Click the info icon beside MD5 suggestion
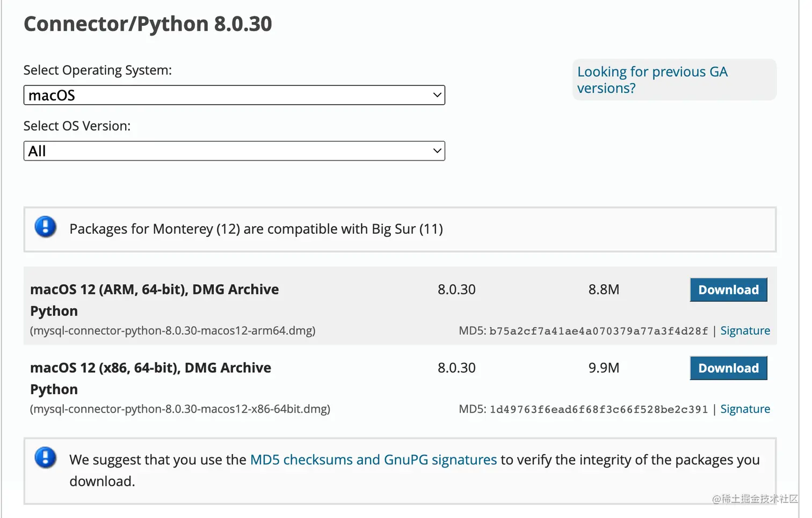 (46, 458)
